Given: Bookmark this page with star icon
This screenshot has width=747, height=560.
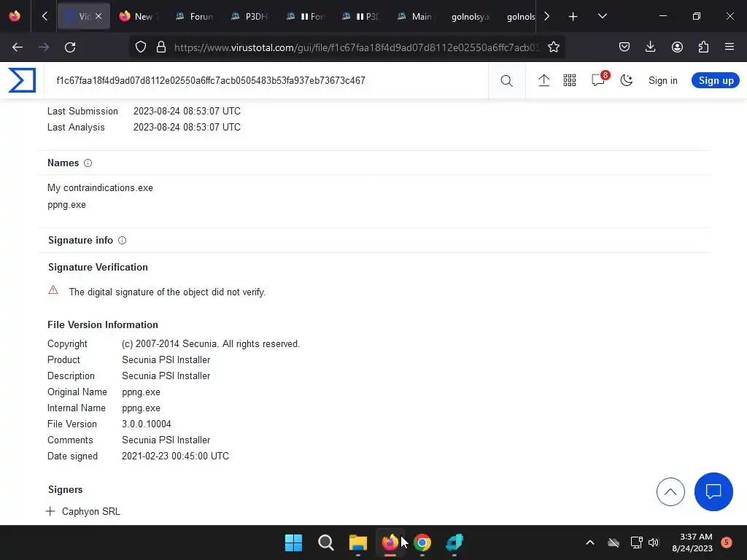Looking at the screenshot, I should point(553,47).
